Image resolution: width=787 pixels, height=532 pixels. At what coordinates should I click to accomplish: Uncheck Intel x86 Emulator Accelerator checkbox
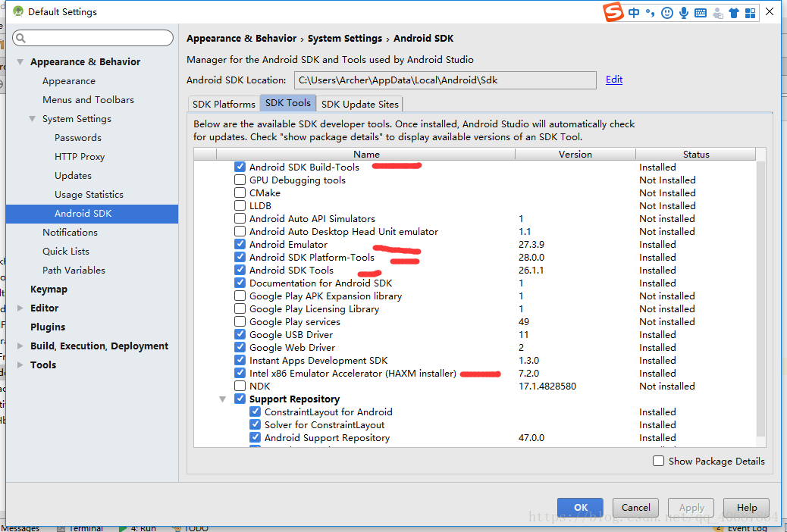pyautogui.click(x=240, y=373)
